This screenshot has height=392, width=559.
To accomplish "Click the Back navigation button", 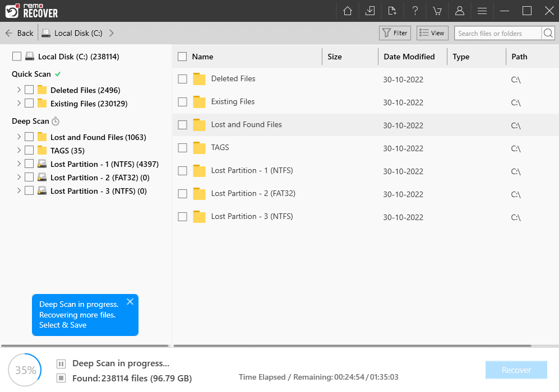I will [19, 32].
